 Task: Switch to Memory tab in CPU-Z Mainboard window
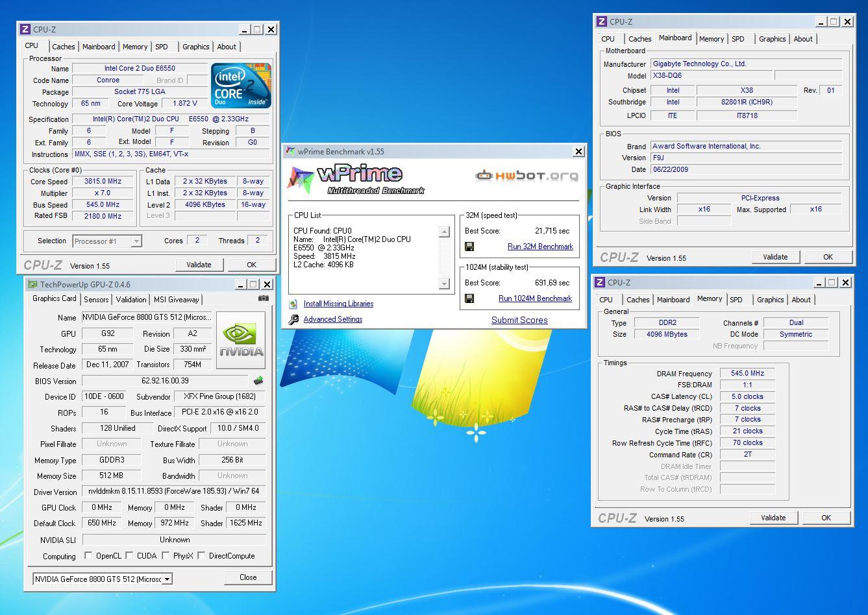712,39
